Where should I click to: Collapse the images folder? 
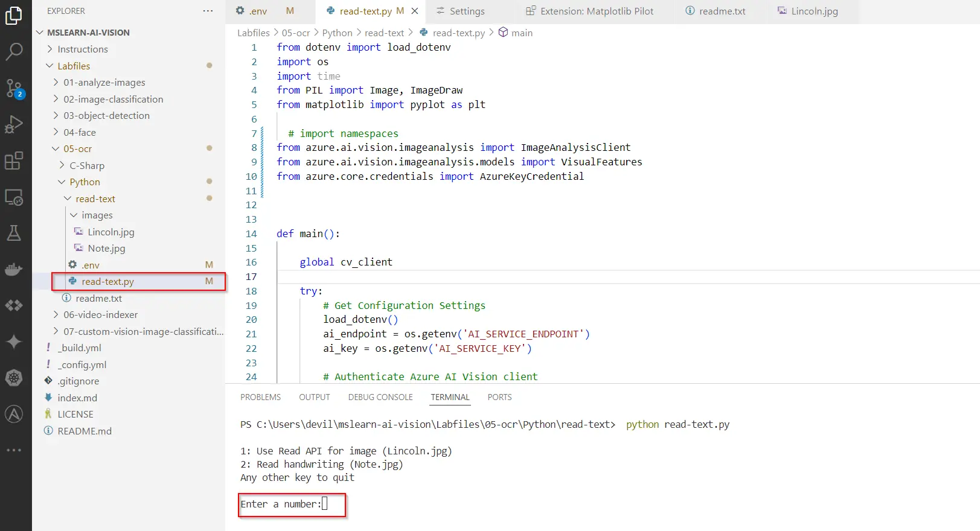97,215
